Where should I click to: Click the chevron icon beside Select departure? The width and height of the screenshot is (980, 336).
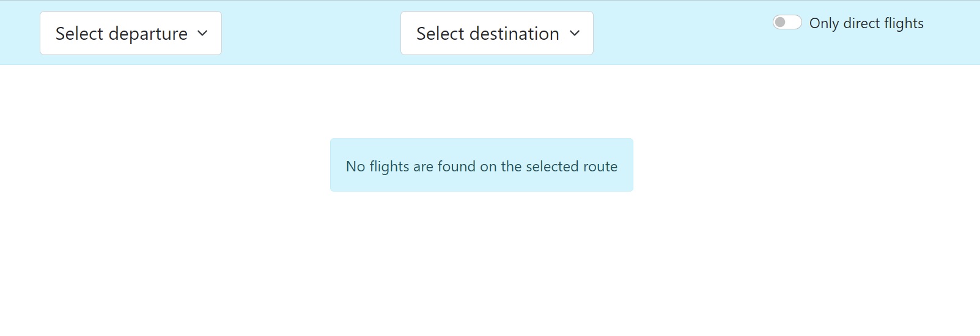(203, 34)
